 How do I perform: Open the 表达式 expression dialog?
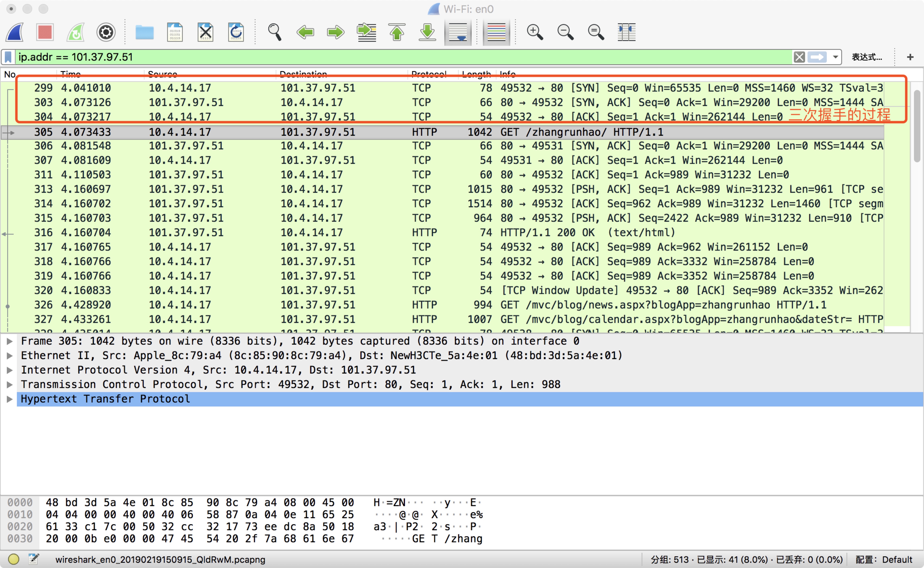pos(867,57)
